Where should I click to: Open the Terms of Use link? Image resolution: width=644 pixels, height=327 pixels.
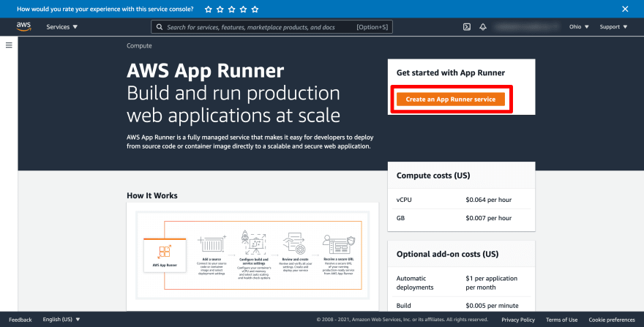(x=561, y=320)
